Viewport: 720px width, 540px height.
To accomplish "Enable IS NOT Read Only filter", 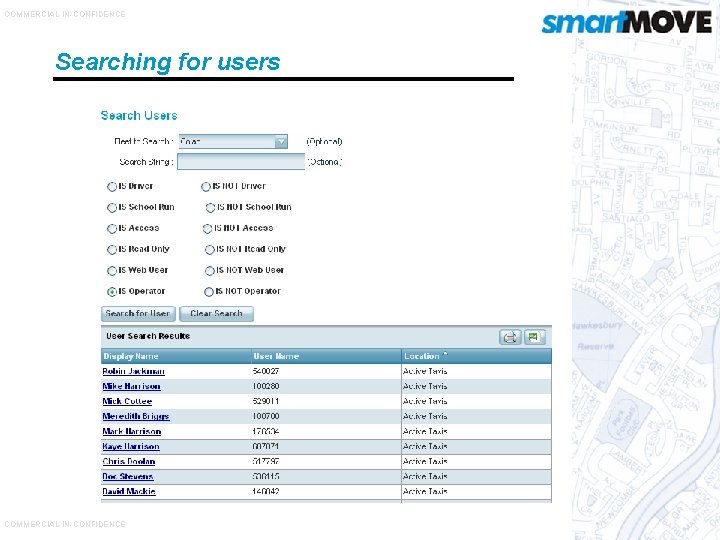I will [209, 249].
